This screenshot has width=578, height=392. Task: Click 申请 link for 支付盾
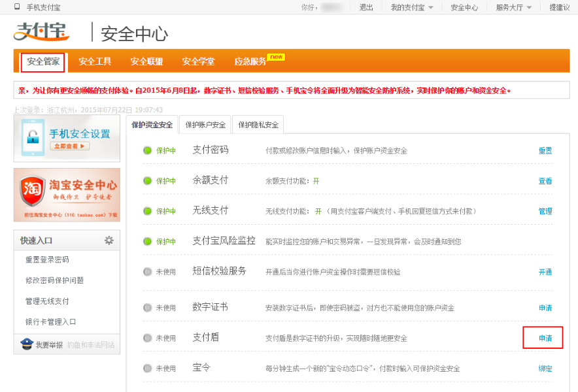545,338
